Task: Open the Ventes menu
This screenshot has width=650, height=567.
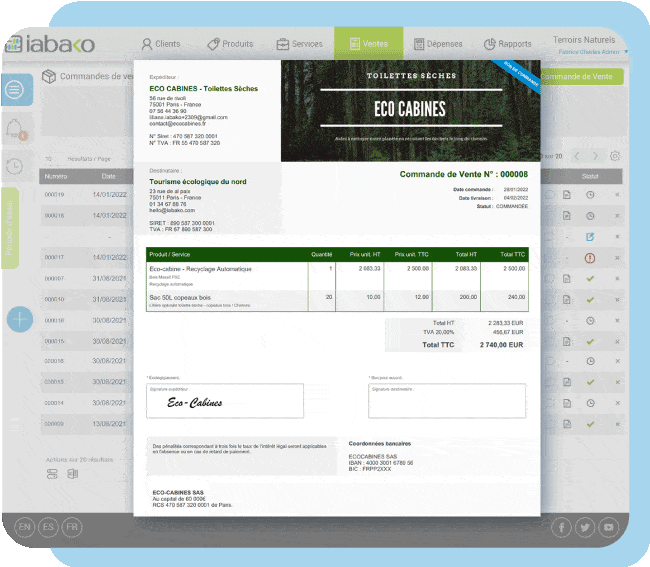Action: (369, 44)
